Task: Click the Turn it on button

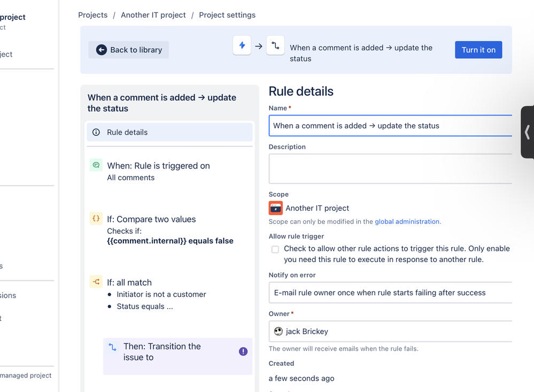Action: (478, 50)
